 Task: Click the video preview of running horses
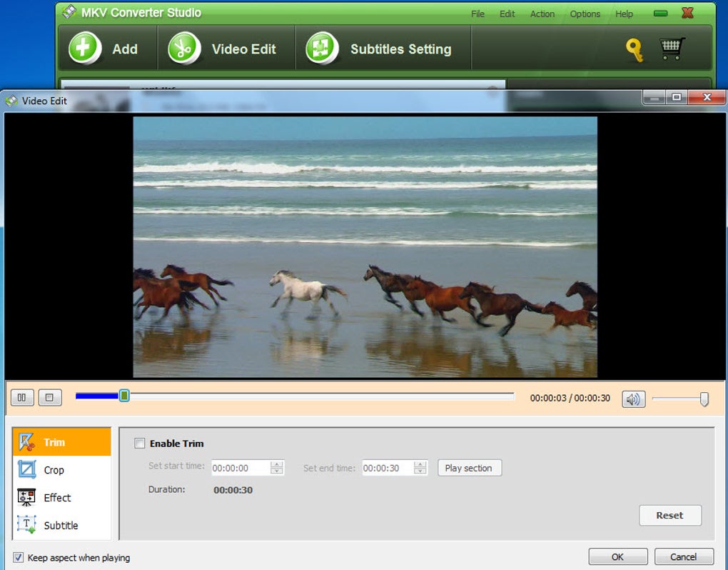point(365,246)
